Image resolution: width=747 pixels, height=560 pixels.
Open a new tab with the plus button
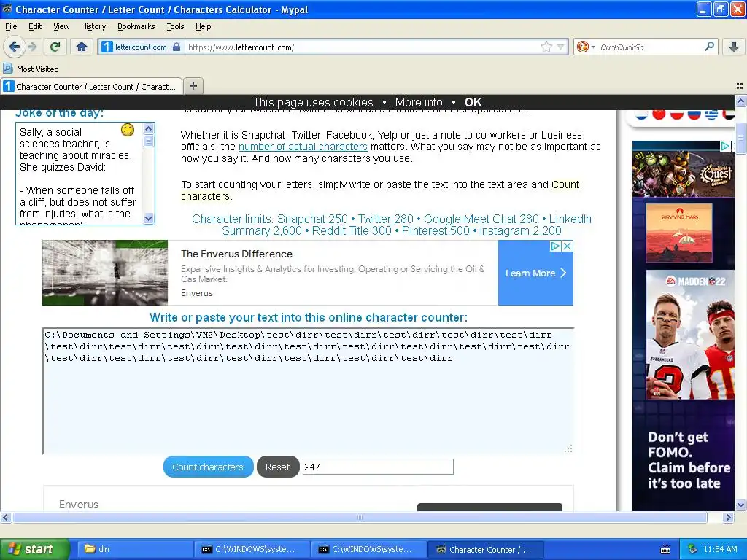tap(193, 86)
